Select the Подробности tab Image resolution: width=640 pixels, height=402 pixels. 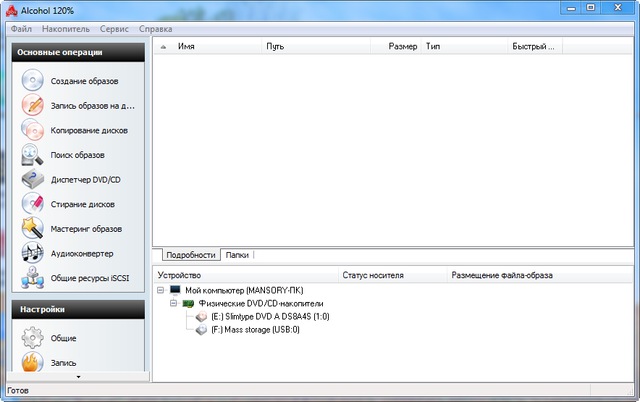click(x=190, y=255)
